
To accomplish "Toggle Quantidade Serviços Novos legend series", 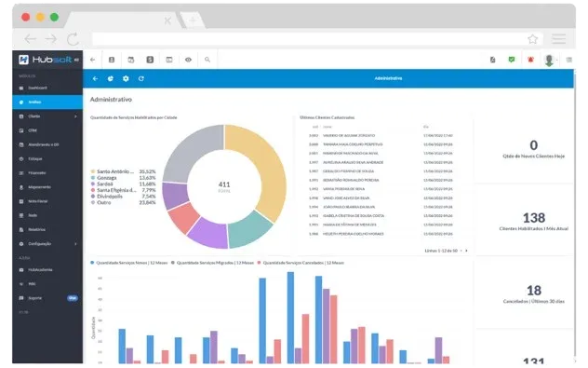I will click(x=128, y=263).
